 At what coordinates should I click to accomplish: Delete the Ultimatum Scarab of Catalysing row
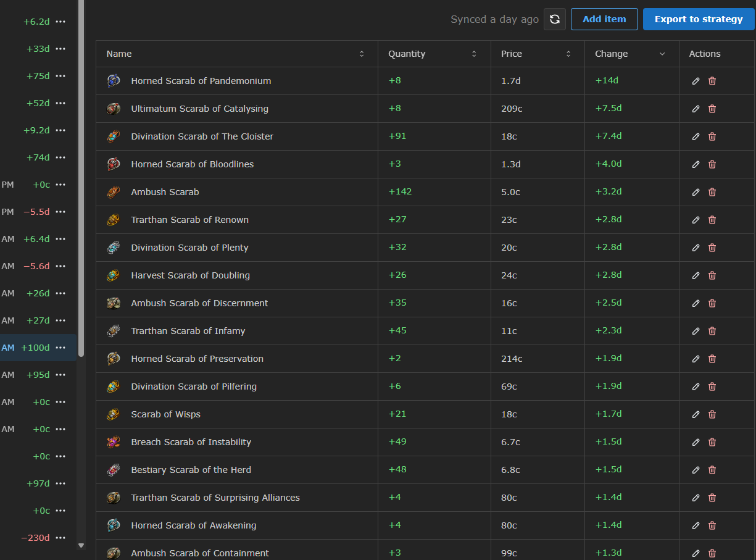point(712,109)
